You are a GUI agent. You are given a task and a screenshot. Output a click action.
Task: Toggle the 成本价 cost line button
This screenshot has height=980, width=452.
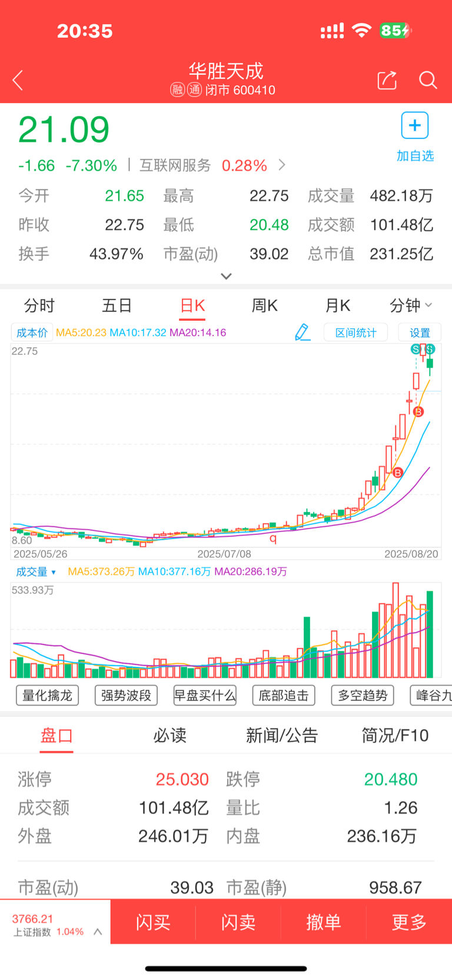32,333
